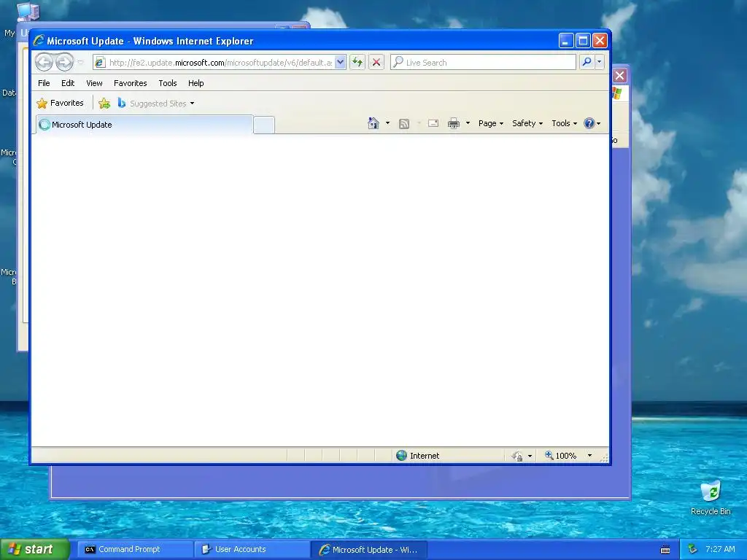Click the Protected Mode status icon
The height and width of the screenshot is (560, 747).
517,456
